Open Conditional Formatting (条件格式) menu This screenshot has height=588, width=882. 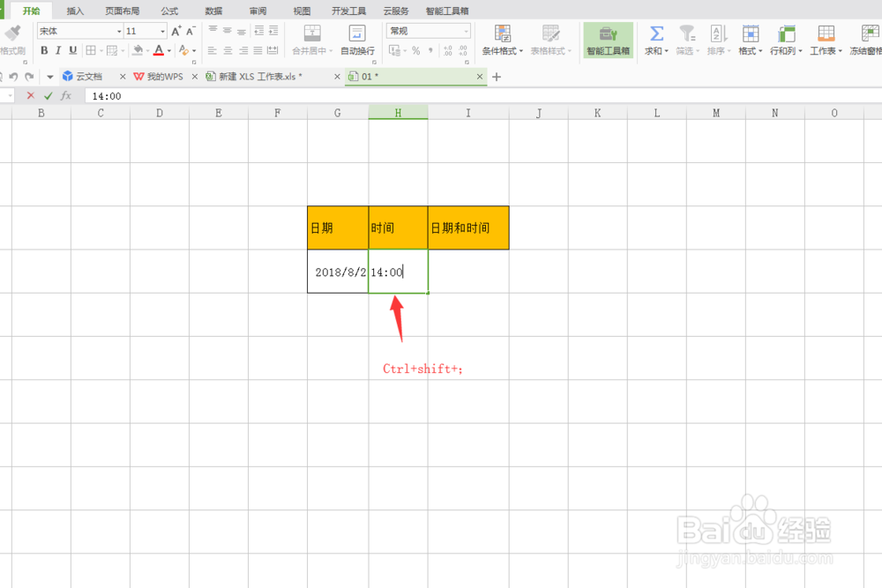pyautogui.click(x=503, y=41)
